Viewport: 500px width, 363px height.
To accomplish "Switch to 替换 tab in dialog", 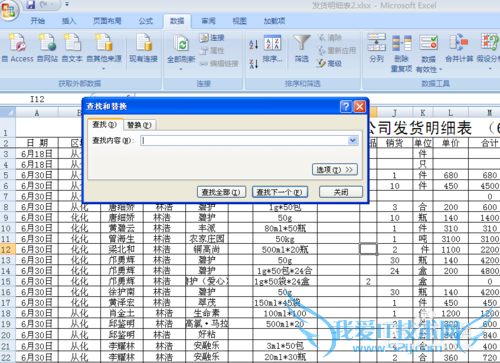I will click(x=139, y=125).
